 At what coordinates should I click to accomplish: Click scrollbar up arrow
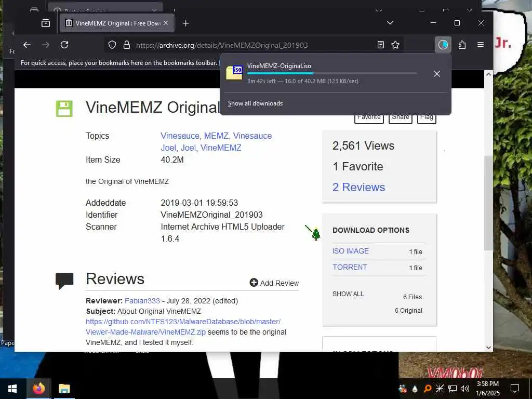[x=488, y=74]
